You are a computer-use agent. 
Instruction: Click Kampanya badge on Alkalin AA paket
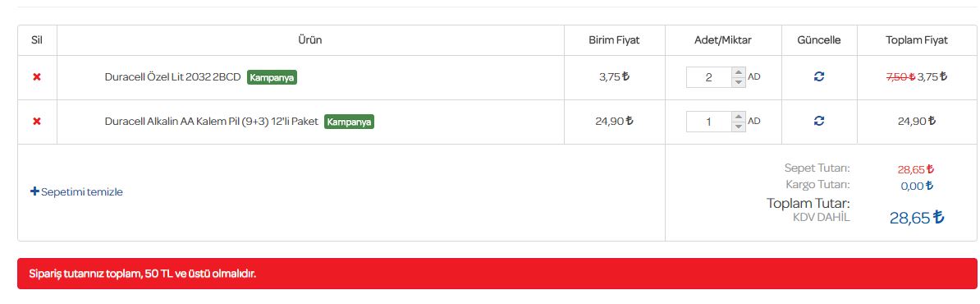pyautogui.click(x=349, y=122)
